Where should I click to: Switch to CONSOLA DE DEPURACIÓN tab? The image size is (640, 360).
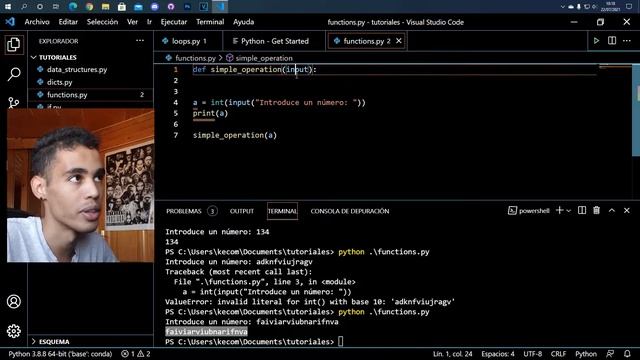click(x=350, y=211)
